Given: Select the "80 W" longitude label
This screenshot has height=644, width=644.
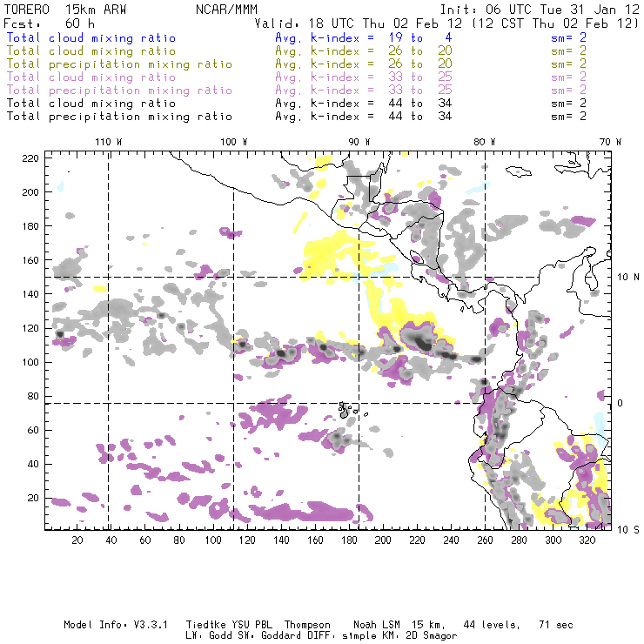Looking at the screenshot, I should tap(485, 142).
